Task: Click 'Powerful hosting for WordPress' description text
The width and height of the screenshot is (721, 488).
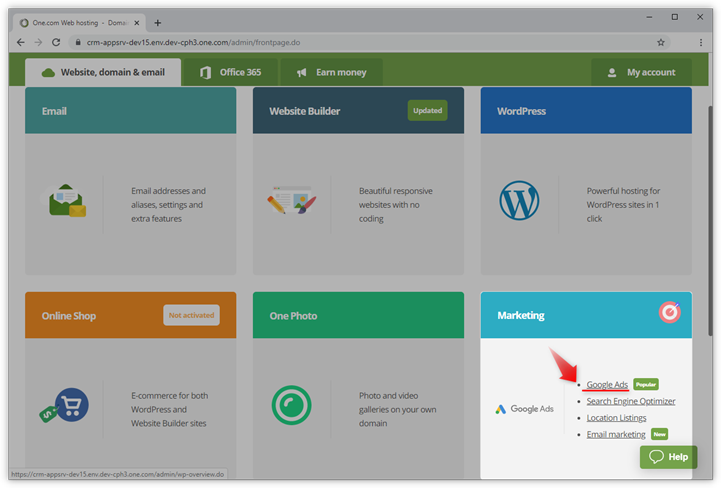Action: click(623, 205)
